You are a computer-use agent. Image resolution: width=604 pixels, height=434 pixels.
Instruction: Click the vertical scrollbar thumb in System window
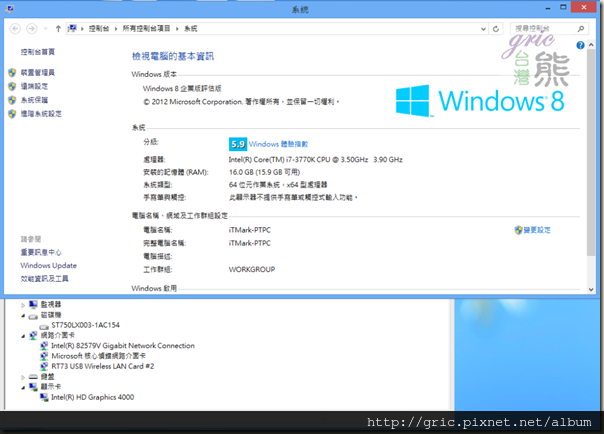click(x=591, y=153)
